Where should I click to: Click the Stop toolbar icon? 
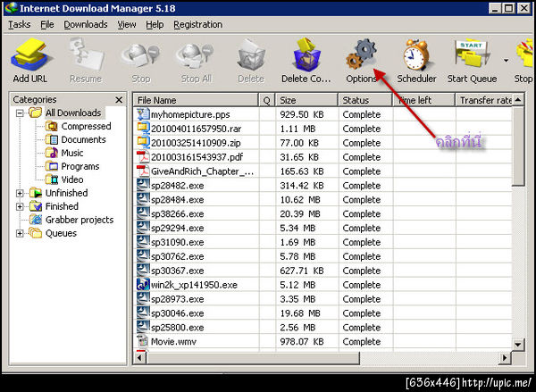(141, 56)
